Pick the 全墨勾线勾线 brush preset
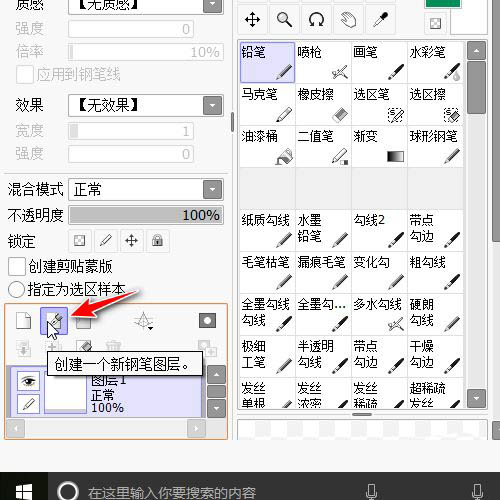The height and width of the screenshot is (500, 500). [267, 315]
